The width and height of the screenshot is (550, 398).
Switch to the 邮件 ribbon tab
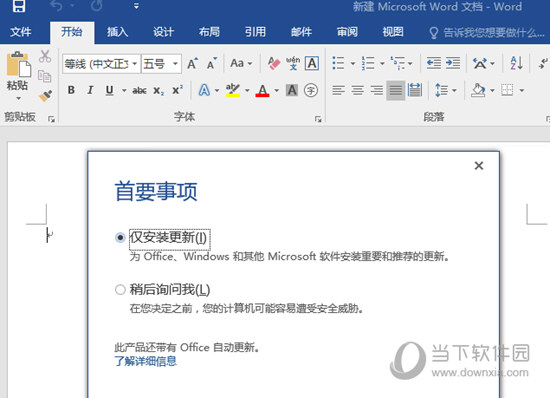tap(301, 32)
